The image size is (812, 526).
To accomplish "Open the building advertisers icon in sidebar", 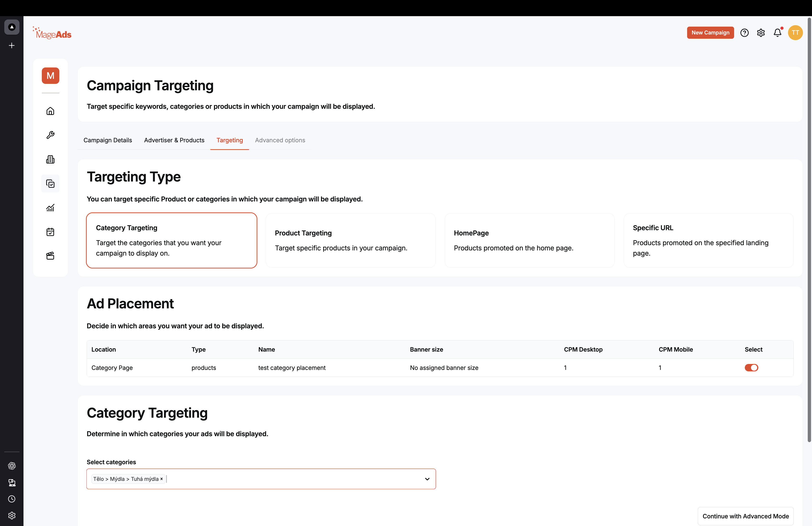I will click(50, 159).
